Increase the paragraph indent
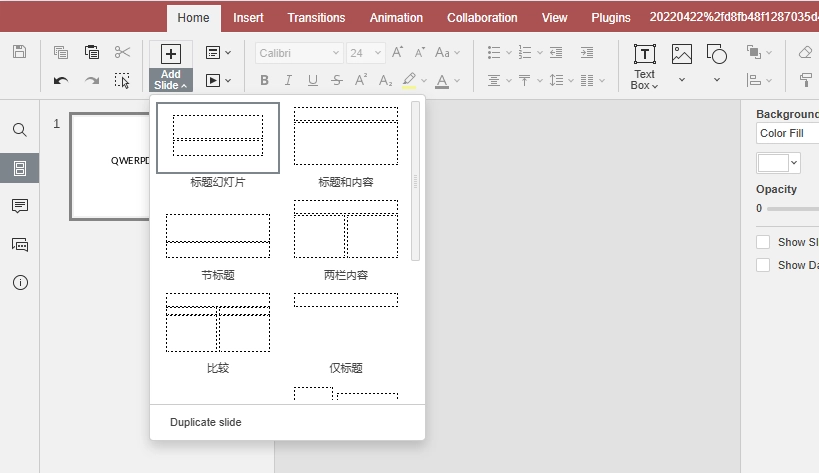The width and height of the screenshot is (819, 473). [587, 52]
